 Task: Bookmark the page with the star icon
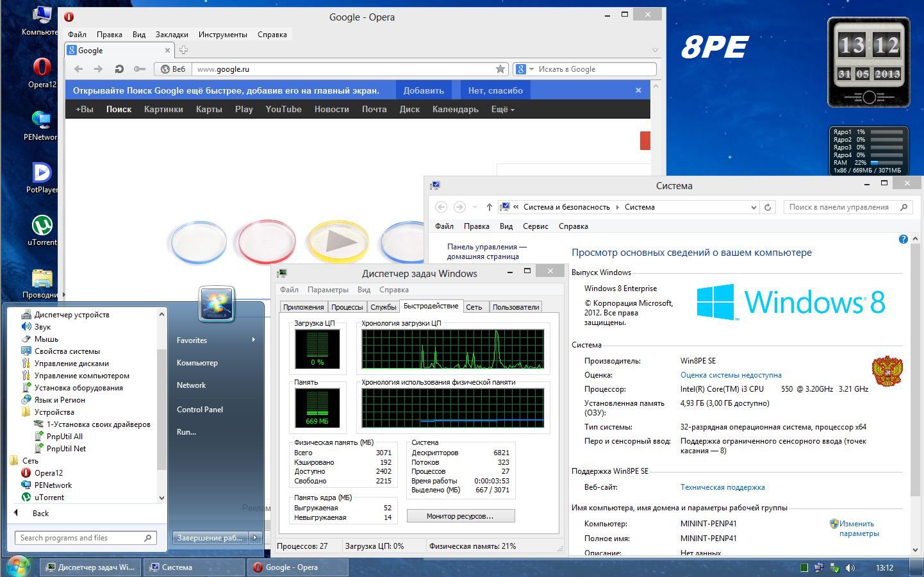(500, 69)
